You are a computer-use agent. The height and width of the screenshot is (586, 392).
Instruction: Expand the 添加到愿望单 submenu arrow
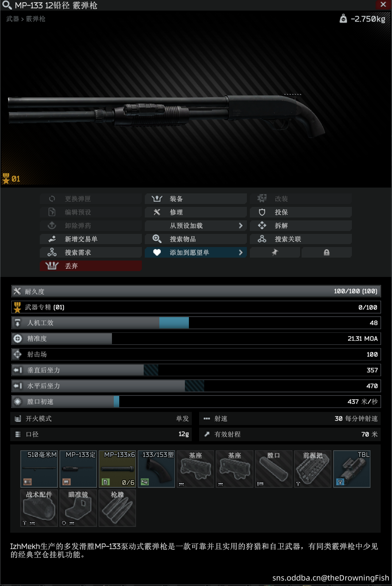241,252
